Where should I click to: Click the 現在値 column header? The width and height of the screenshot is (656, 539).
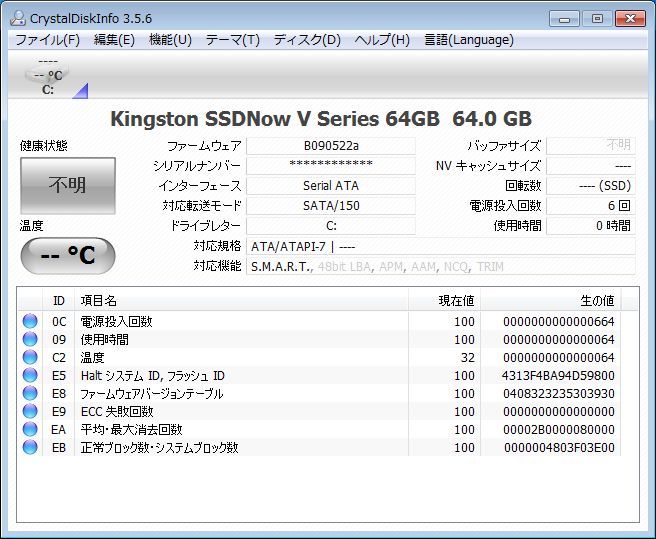(444, 300)
